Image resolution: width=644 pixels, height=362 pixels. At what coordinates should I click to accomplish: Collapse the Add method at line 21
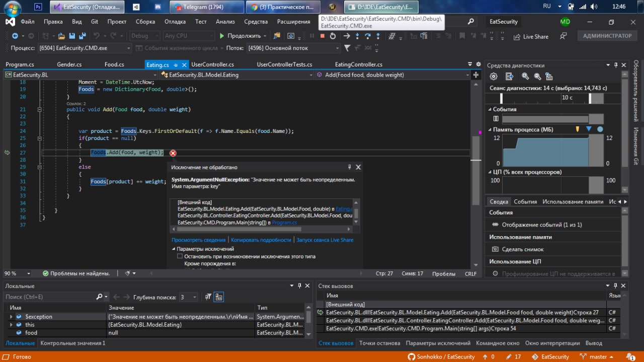(x=39, y=109)
